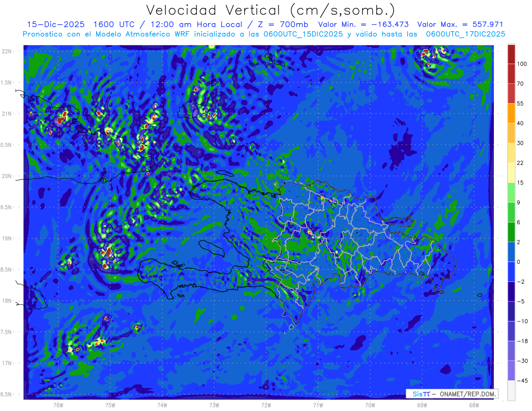Select the color bar segment between 30 and 22

pyautogui.click(x=511, y=153)
